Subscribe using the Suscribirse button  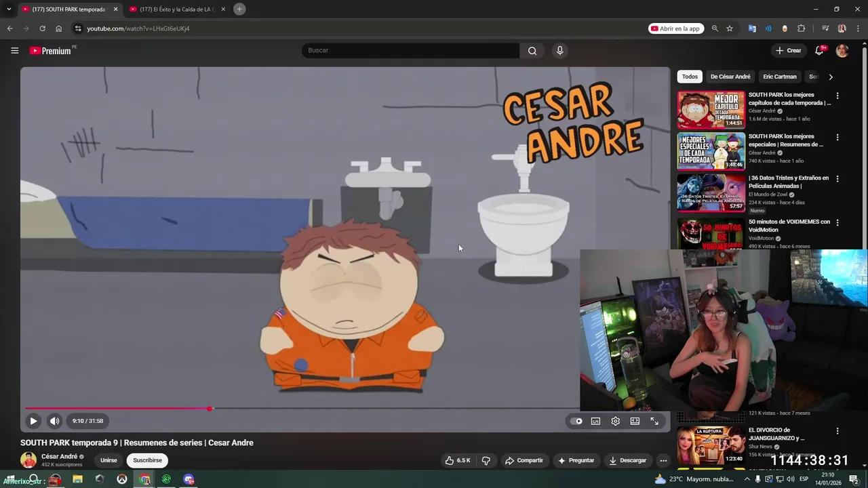147,460
